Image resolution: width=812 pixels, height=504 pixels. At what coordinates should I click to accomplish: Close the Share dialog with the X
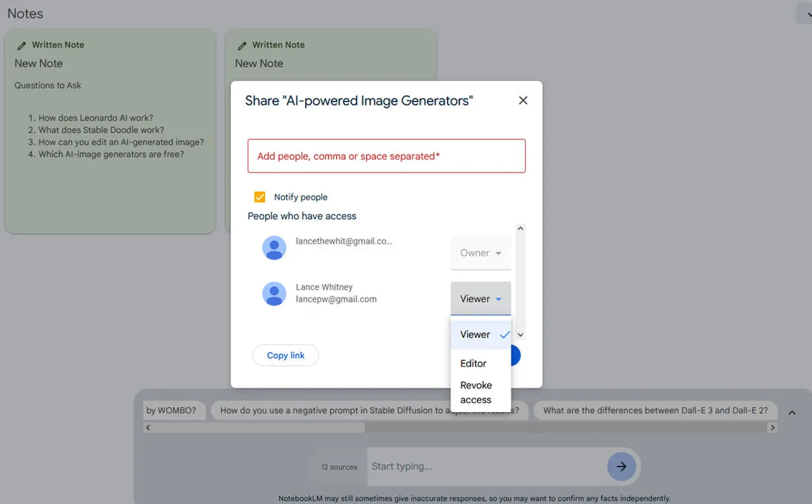point(523,100)
